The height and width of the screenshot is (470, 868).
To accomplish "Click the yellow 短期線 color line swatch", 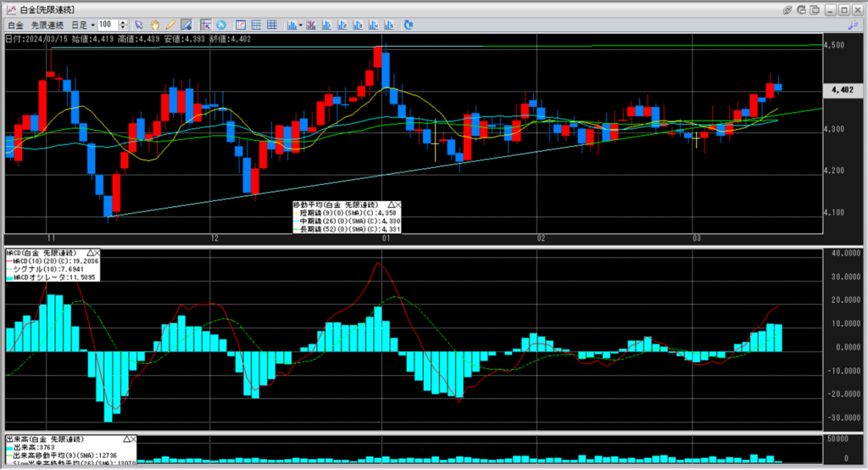I will [296, 213].
